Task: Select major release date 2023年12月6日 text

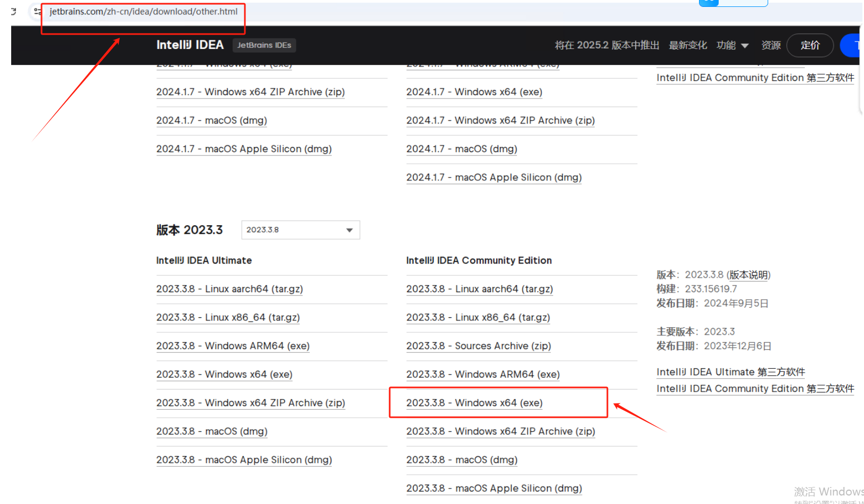Action: coord(737,346)
